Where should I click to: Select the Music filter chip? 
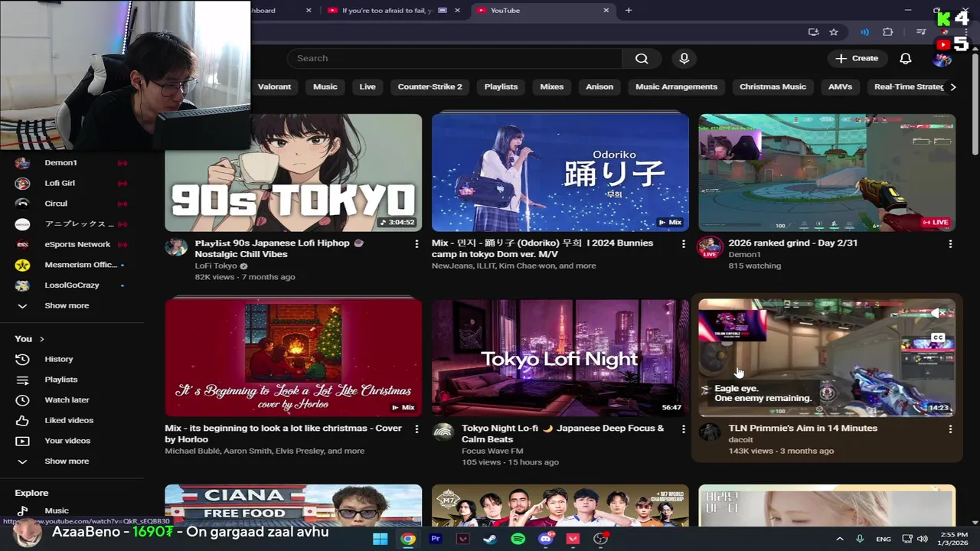(325, 87)
